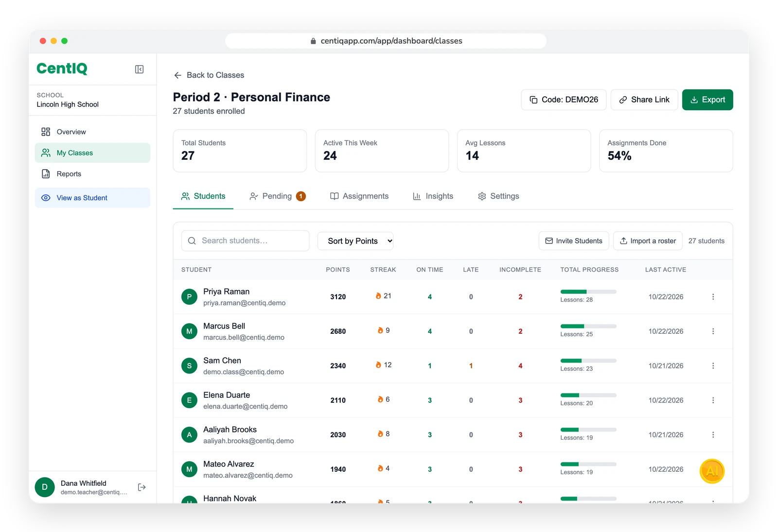Screen dimensions: 778x532
Task: Open the Assignments tab
Action: [x=359, y=196]
